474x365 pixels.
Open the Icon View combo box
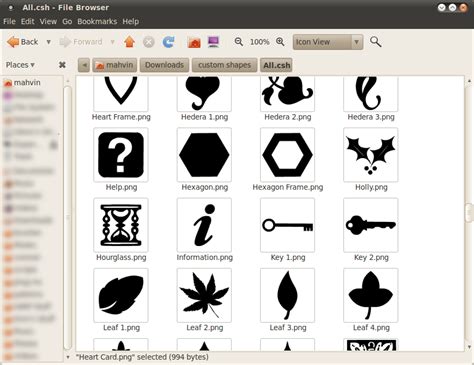pyautogui.click(x=328, y=42)
